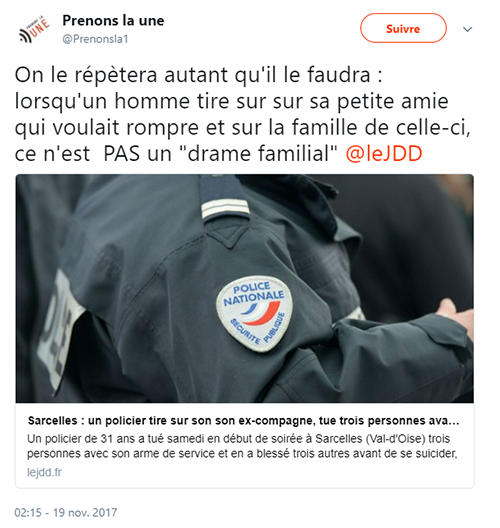Open the @Prenonsla1 handle
500x528 pixels.
pyautogui.click(x=95, y=39)
